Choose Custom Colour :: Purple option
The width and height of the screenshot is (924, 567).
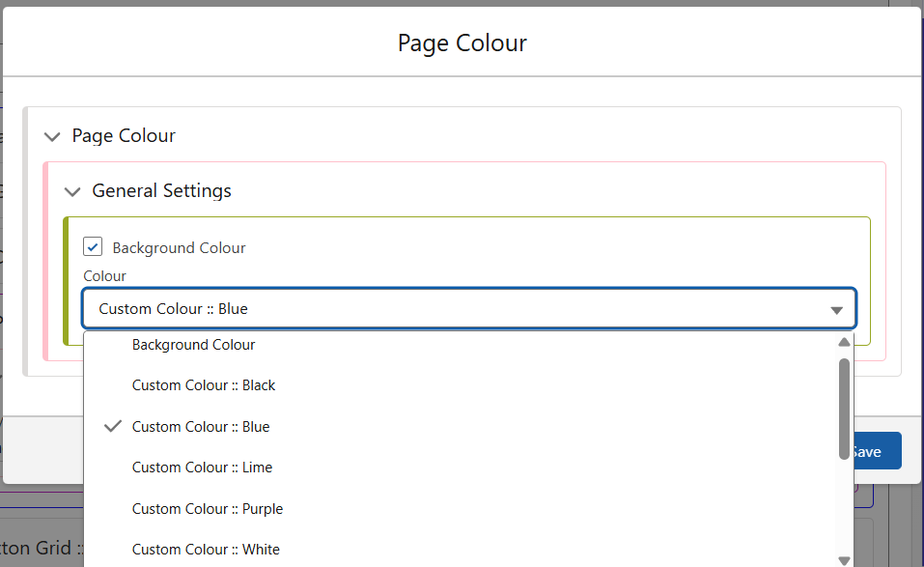point(208,509)
